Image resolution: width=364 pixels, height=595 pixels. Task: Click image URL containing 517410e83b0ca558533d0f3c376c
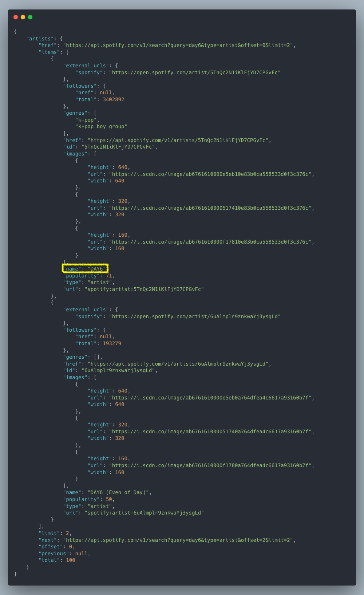pos(210,208)
